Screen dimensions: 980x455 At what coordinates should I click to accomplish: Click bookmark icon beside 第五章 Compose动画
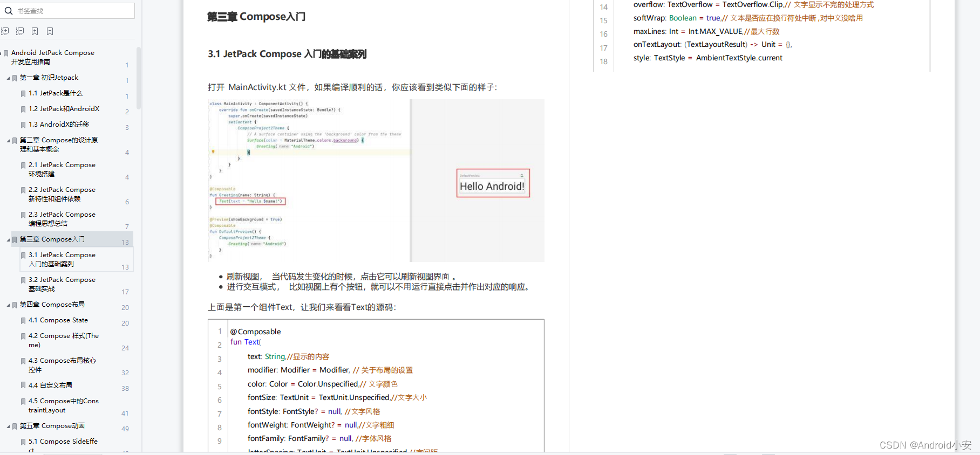pos(15,426)
